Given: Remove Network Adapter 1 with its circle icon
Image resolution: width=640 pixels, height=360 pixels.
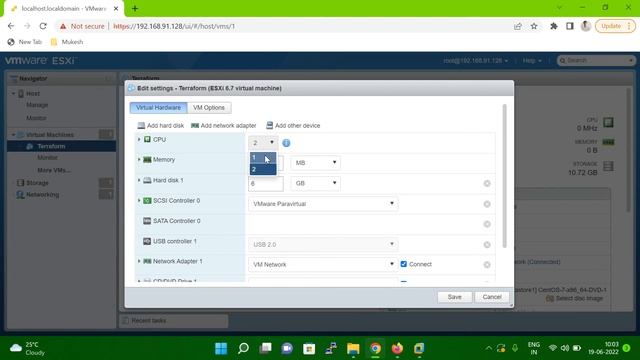Looking at the screenshot, I should point(487,264).
